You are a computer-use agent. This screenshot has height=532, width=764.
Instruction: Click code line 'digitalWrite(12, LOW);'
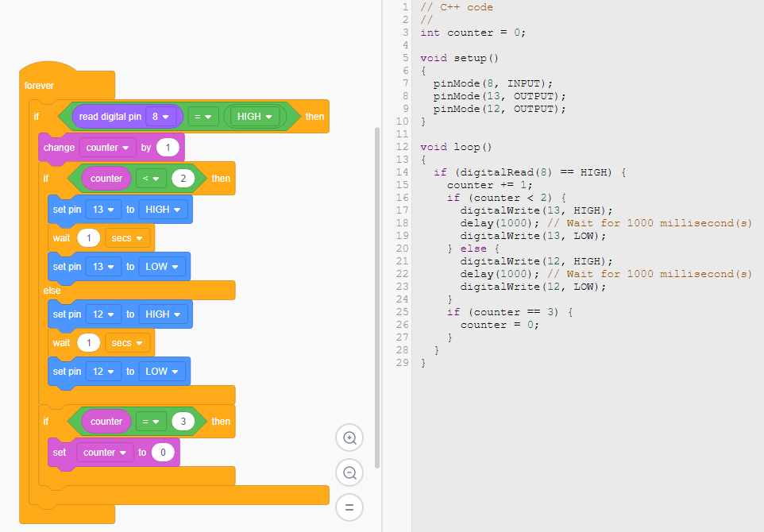(x=533, y=287)
